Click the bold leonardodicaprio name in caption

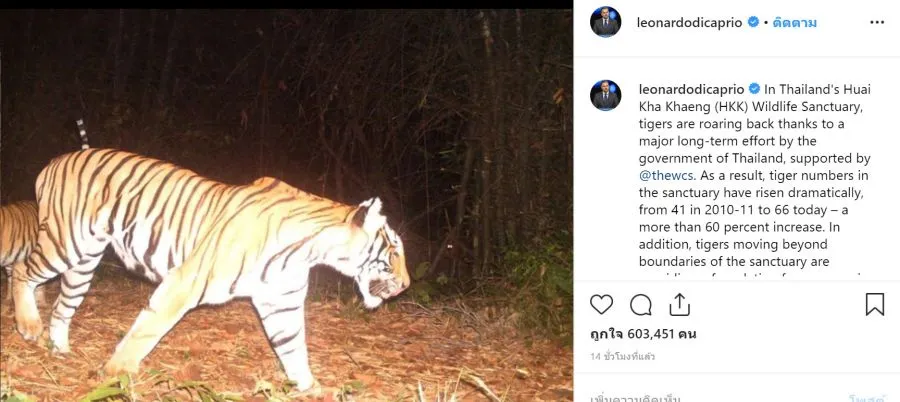click(x=691, y=88)
